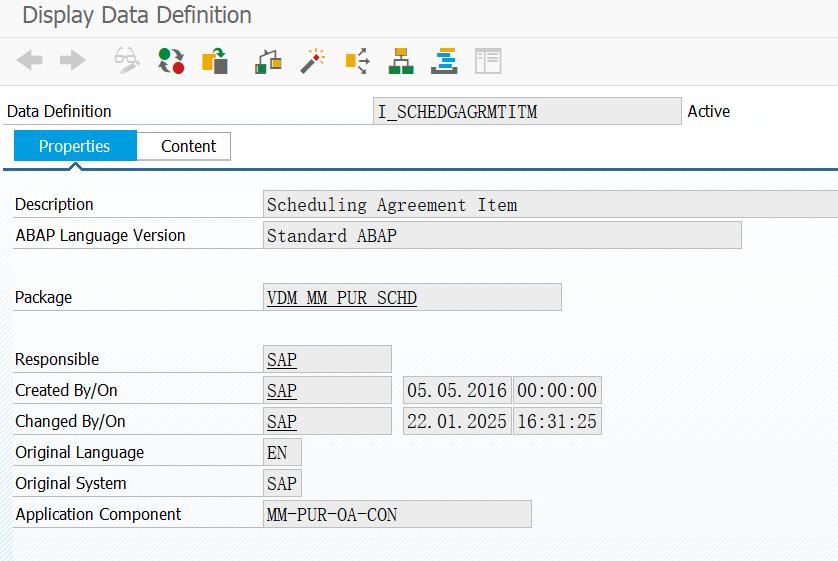
Task: Open the Content tab
Action: (x=184, y=146)
